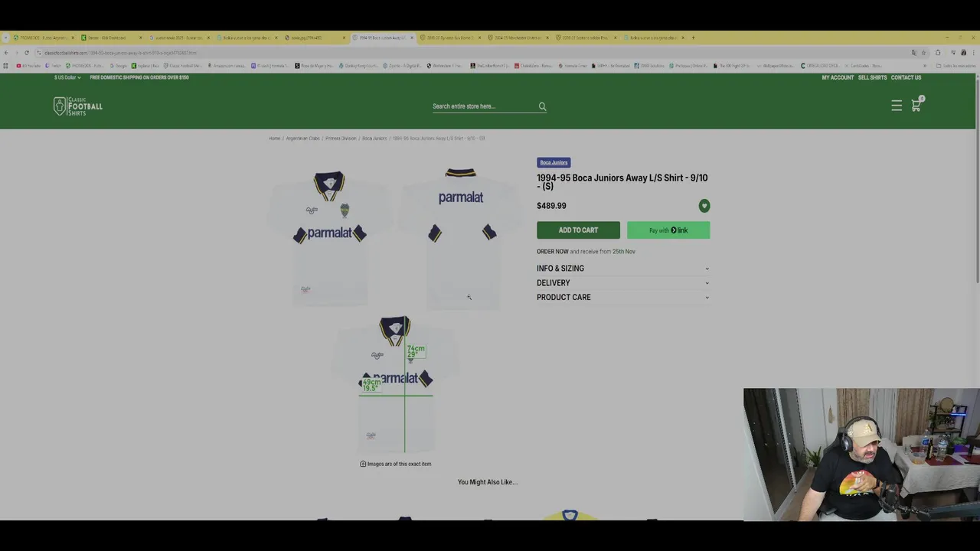View the shirt measurements image
This screenshot has height=551, width=980.
395,384
